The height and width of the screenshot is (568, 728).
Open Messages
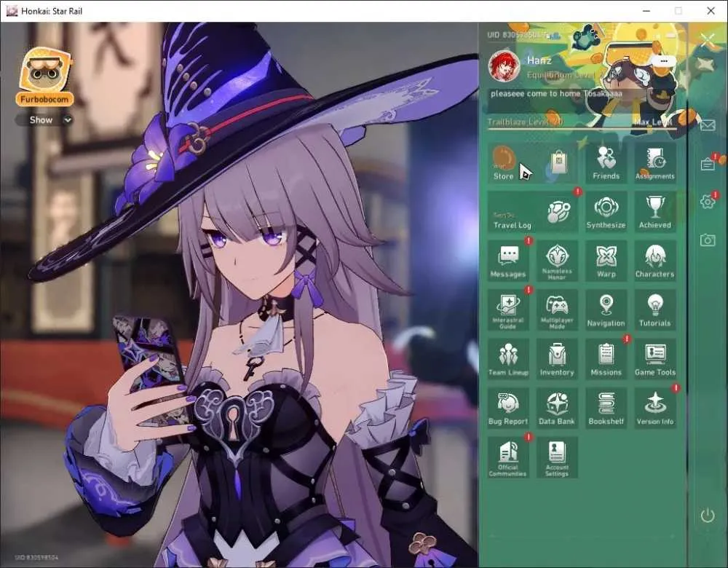click(508, 261)
